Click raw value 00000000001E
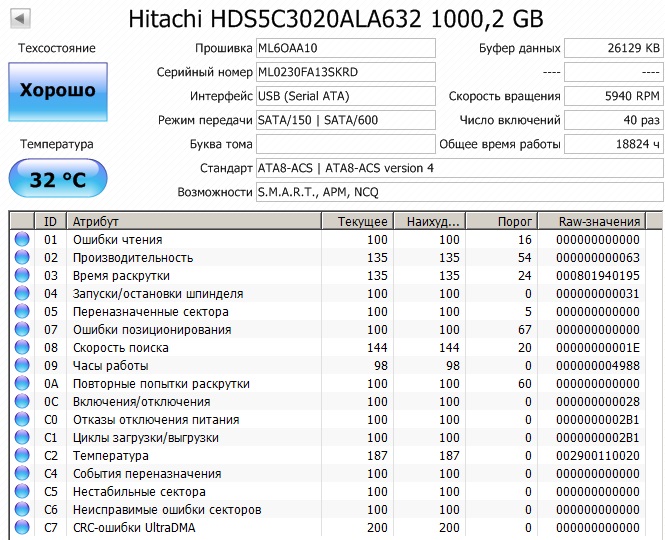The height and width of the screenshot is (540, 665). pyautogui.click(x=598, y=348)
